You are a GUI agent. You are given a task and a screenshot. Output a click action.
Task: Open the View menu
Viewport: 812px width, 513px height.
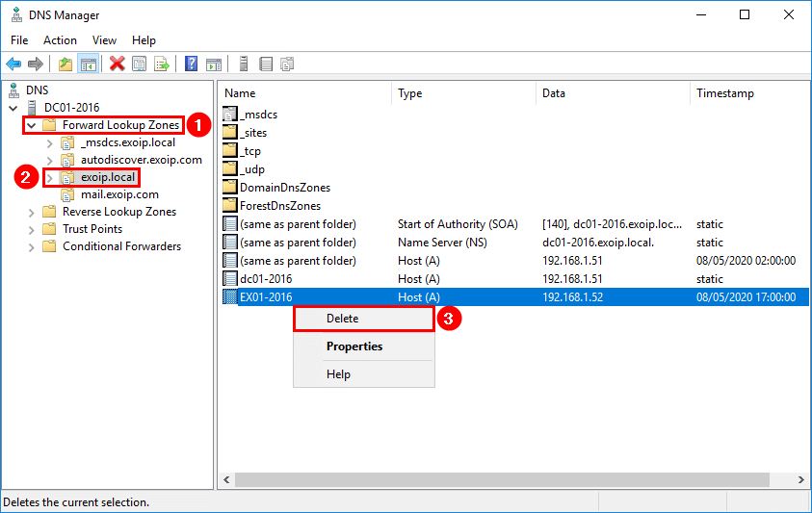click(104, 40)
